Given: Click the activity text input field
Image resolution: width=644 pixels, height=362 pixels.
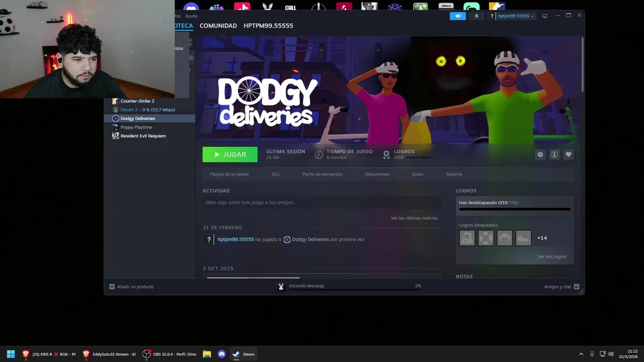Looking at the screenshot, I should pos(322,203).
